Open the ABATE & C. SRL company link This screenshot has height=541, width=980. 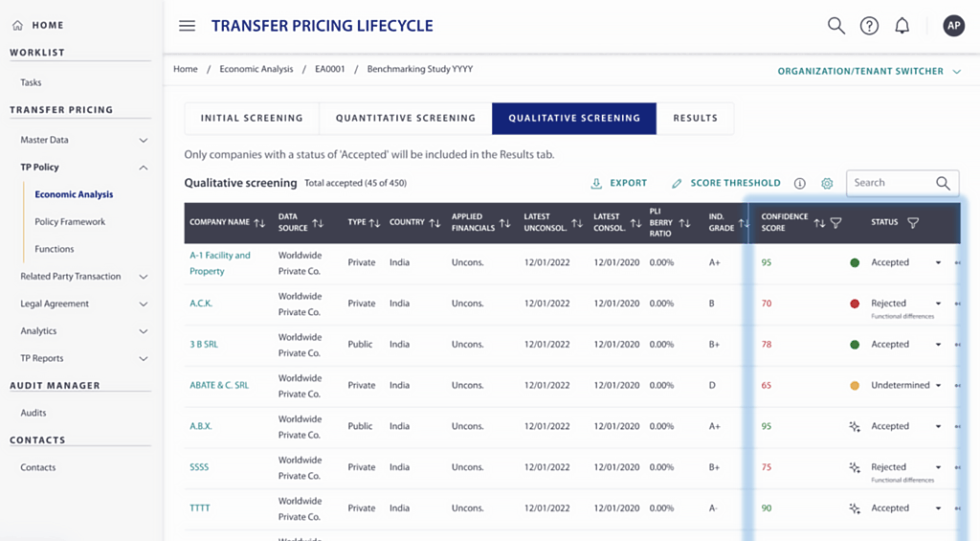click(x=219, y=385)
